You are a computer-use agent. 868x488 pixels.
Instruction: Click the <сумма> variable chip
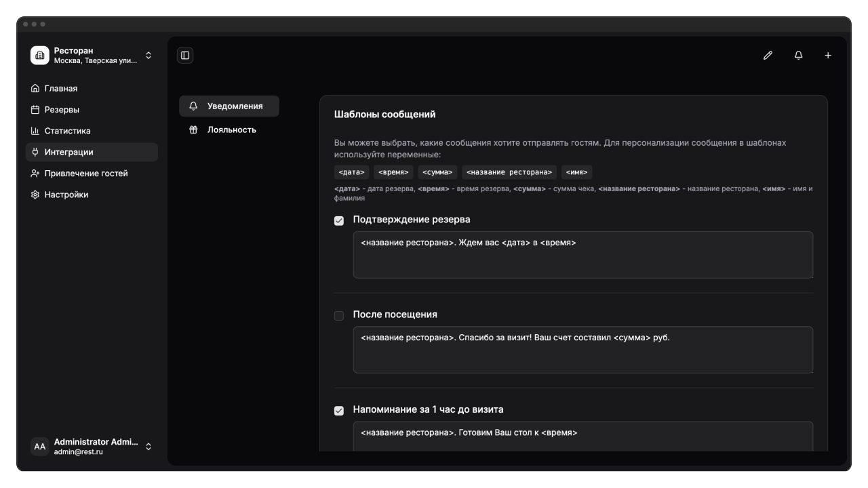pyautogui.click(x=437, y=172)
